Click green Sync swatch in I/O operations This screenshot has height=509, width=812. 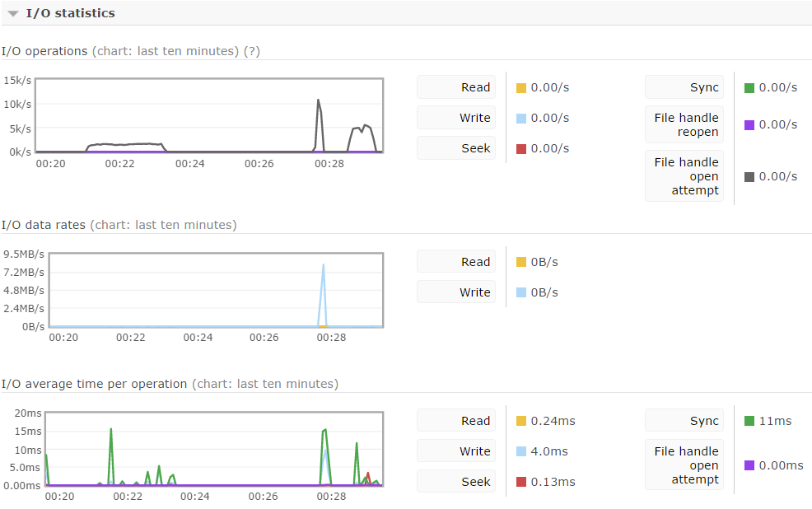[x=749, y=88]
